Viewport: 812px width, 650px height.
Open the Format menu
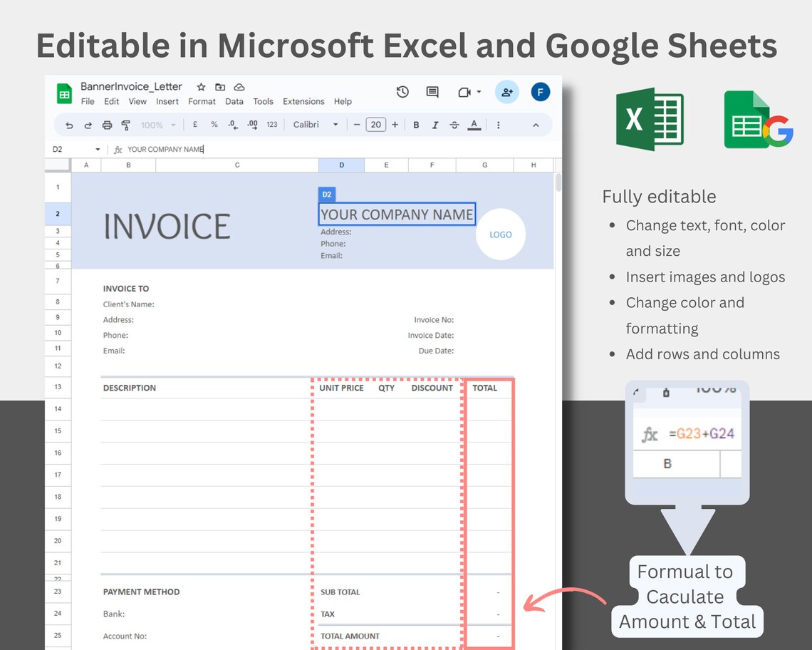point(201,101)
